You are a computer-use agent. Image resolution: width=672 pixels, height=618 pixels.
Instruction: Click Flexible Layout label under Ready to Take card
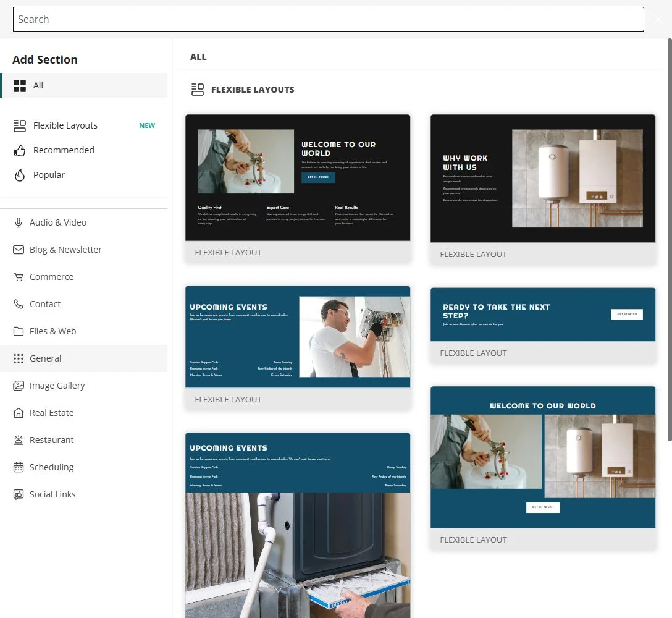point(473,353)
